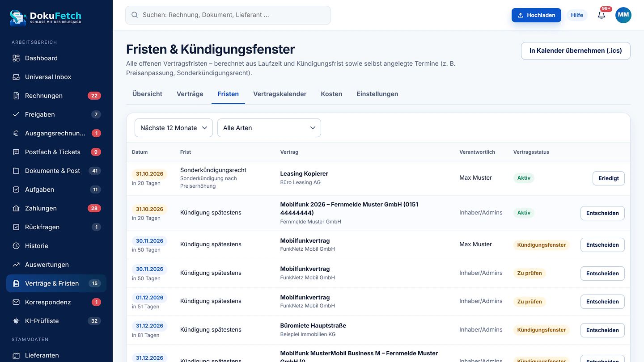Click Entscheiden for Max Muster's Mobilfunkvertrag

tap(602, 245)
